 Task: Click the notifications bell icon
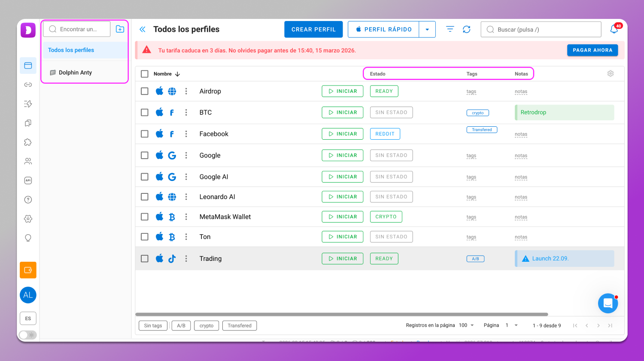pos(614,29)
